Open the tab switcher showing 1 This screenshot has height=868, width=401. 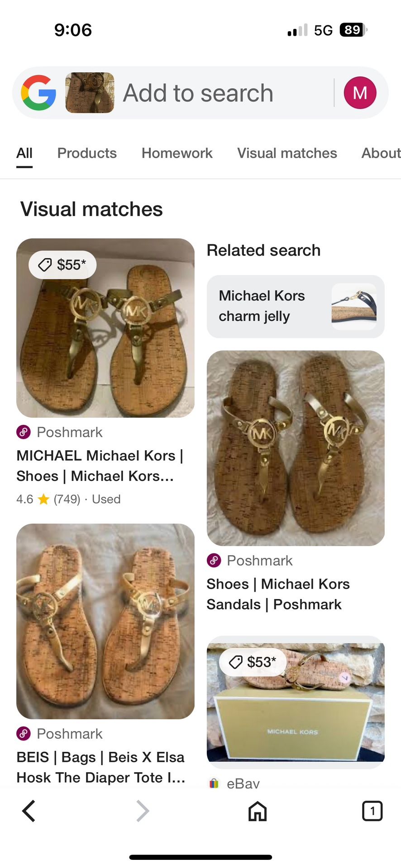pos(372,811)
